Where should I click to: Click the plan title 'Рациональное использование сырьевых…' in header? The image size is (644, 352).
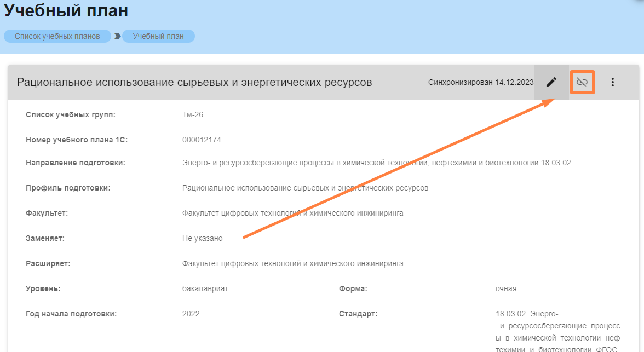click(x=194, y=82)
